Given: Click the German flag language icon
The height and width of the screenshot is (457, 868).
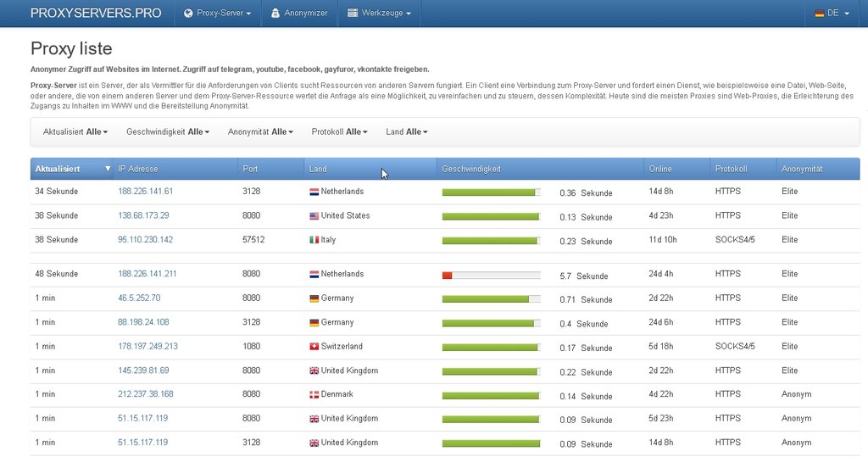Looking at the screenshot, I should (819, 14).
